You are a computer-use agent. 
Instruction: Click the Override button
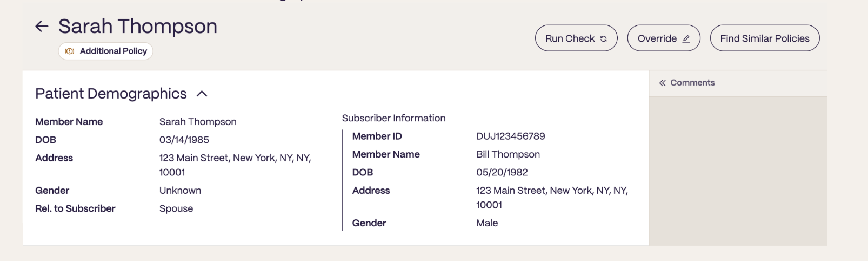point(664,38)
